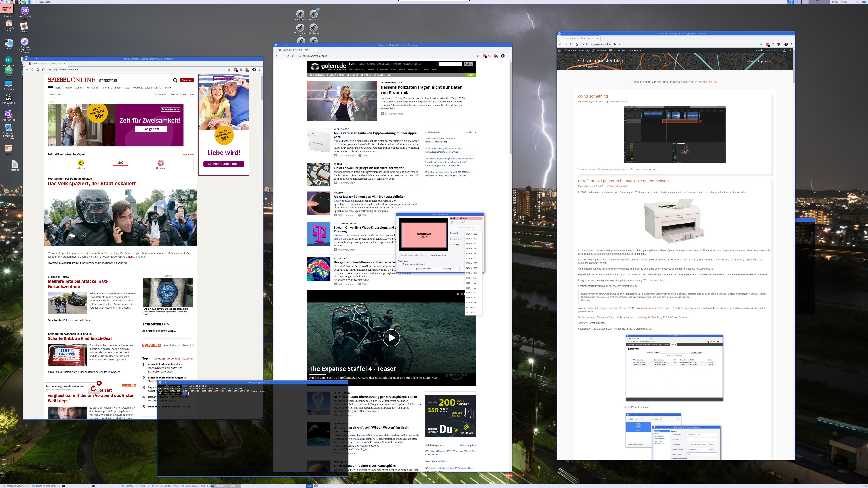Open MonoDevelop desktop icon
This screenshot has width=868, height=488.
click(x=9, y=115)
